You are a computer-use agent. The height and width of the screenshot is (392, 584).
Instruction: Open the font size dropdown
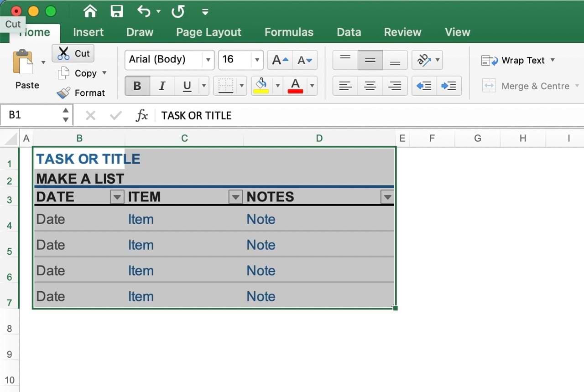pyautogui.click(x=257, y=60)
